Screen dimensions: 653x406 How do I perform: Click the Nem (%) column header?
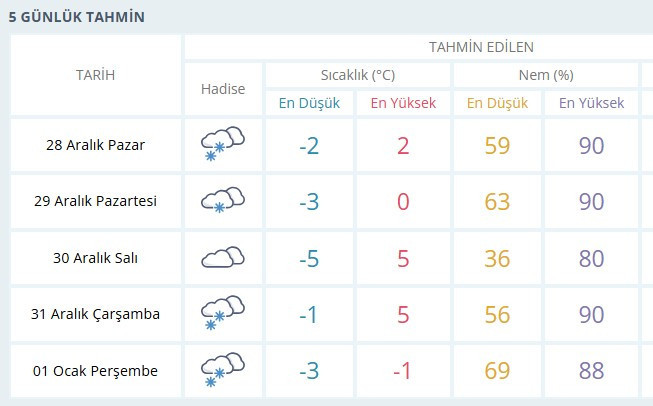point(545,75)
